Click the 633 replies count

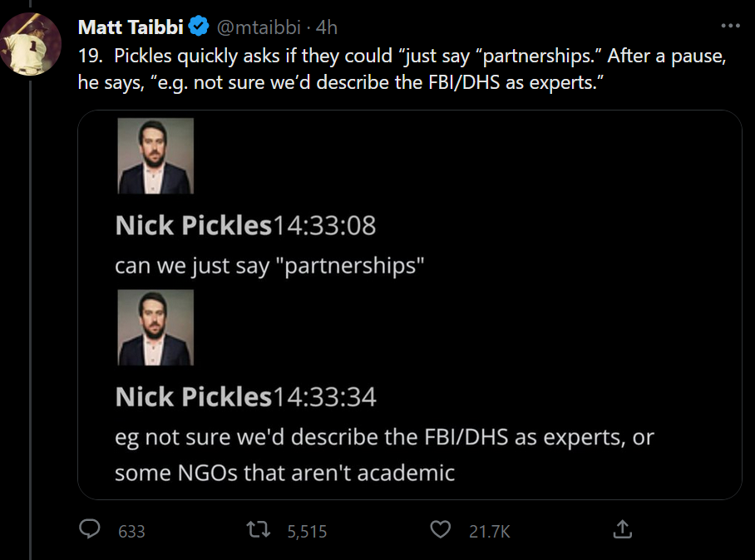point(131,531)
